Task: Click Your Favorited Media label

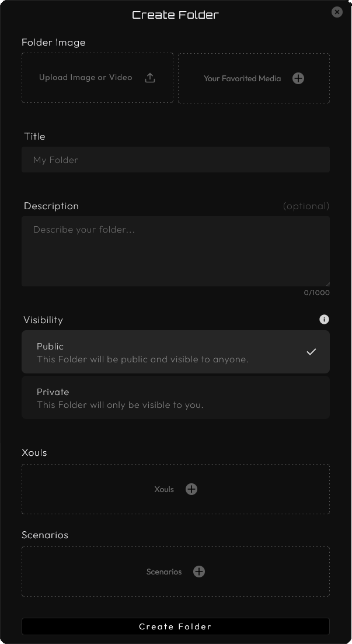Action: point(242,78)
